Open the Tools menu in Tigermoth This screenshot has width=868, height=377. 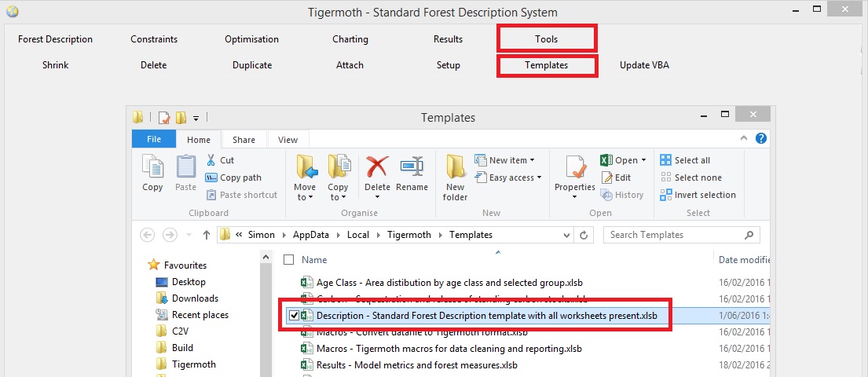pos(547,38)
